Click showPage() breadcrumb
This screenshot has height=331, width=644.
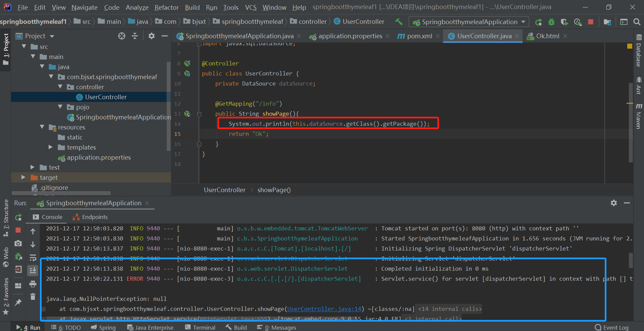[274, 190]
